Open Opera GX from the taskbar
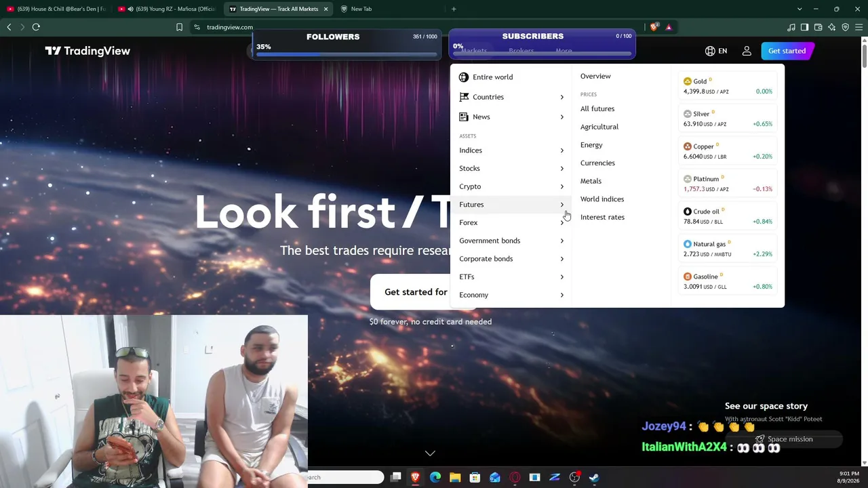868x488 pixels. point(515,477)
